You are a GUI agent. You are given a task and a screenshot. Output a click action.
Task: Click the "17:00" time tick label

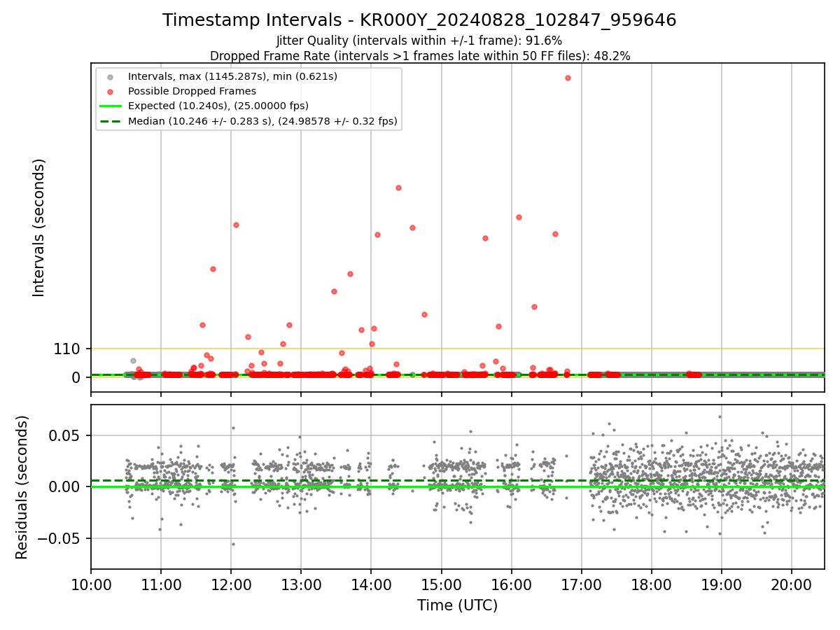(x=582, y=584)
